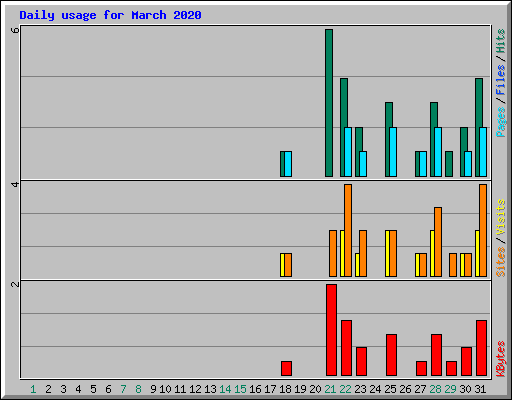Click the 'Hits' legend label
The height and width of the screenshot is (400, 512).
500,41
